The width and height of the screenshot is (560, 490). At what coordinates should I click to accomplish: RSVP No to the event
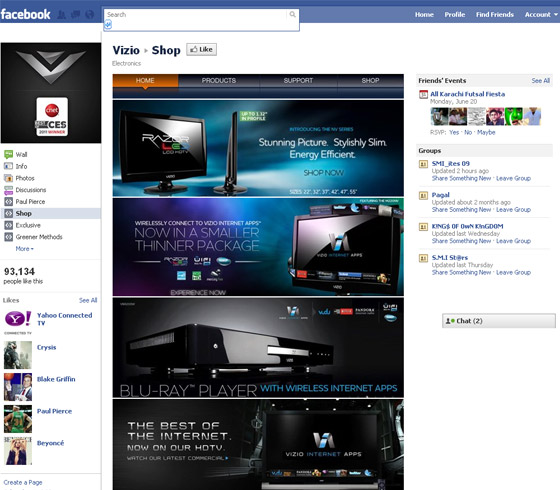pos(468,132)
